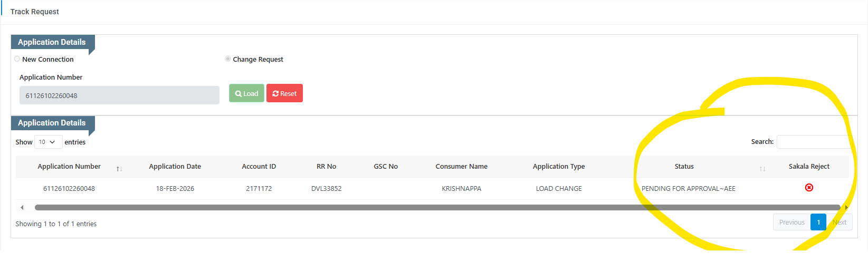Select page 1 in pagination

(818, 222)
